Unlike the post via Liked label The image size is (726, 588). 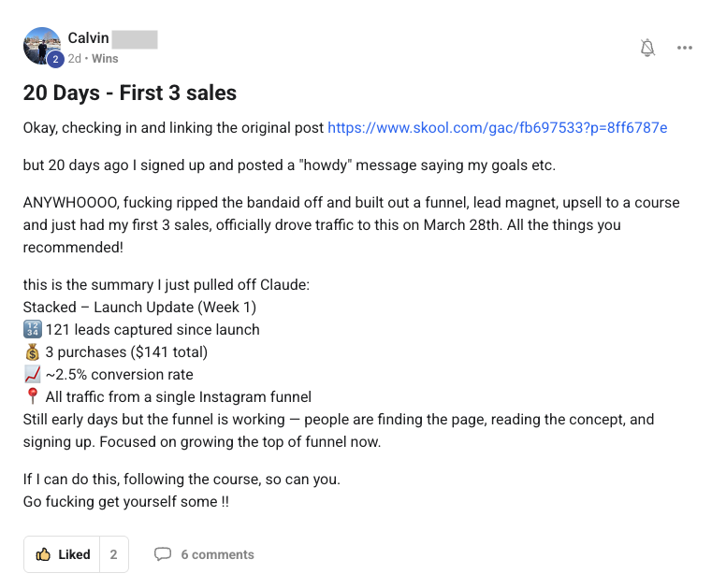74,554
